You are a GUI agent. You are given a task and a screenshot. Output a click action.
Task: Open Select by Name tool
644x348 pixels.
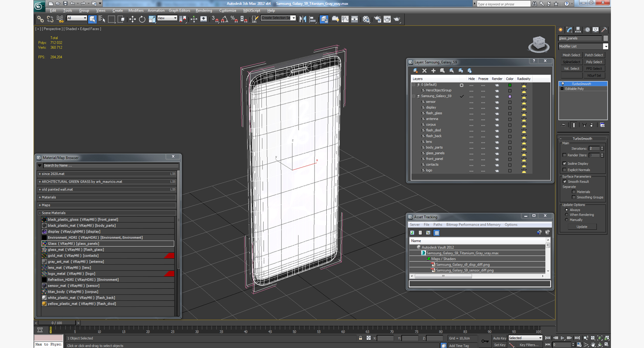coord(102,19)
